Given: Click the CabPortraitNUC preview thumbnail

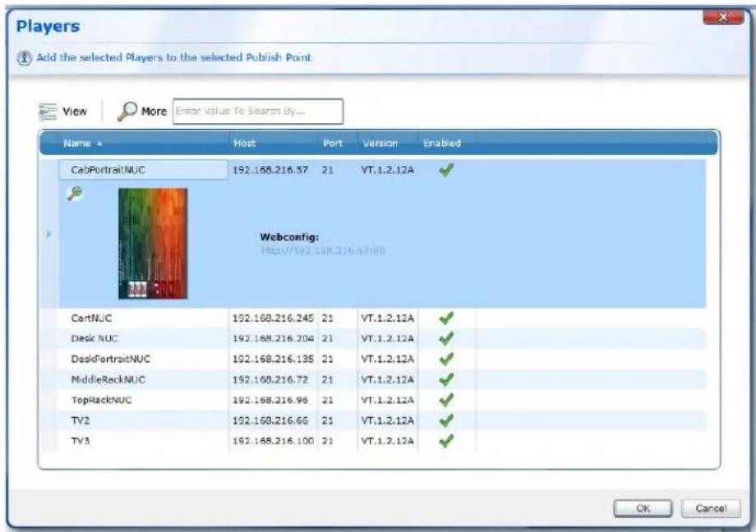Looking at the screenshot, I should coord(153,243).
